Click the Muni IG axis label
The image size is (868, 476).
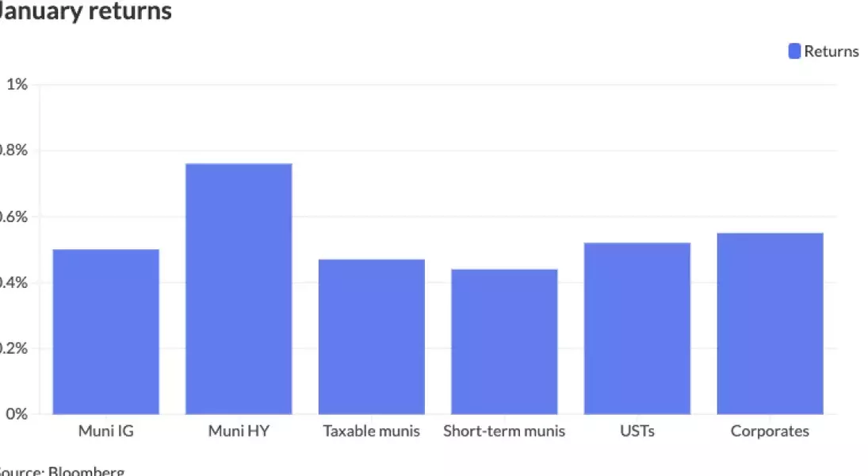(106, 432)
